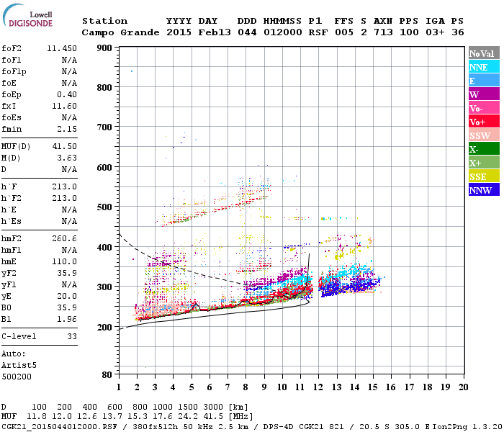Select the NNE cyan legend swatch

pos(484,67)
